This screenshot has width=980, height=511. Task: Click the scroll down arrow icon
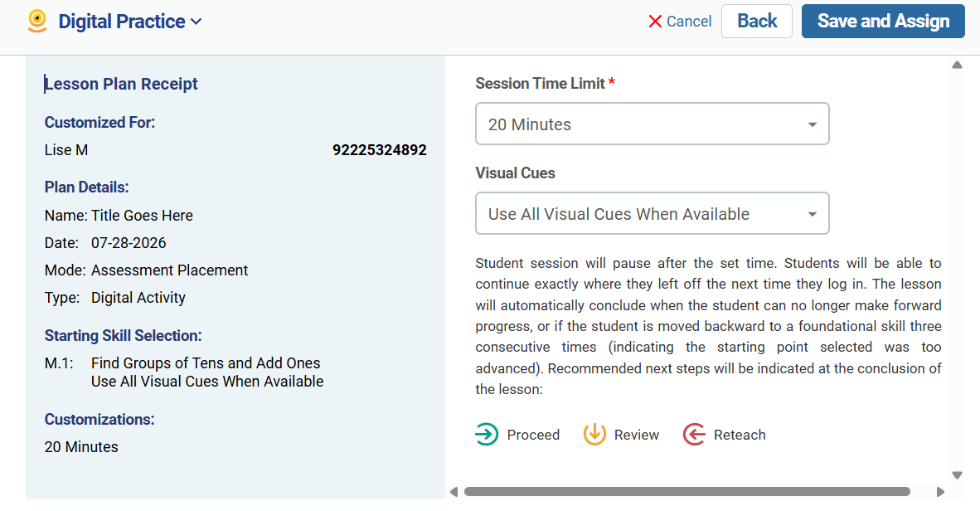point(957,475)
